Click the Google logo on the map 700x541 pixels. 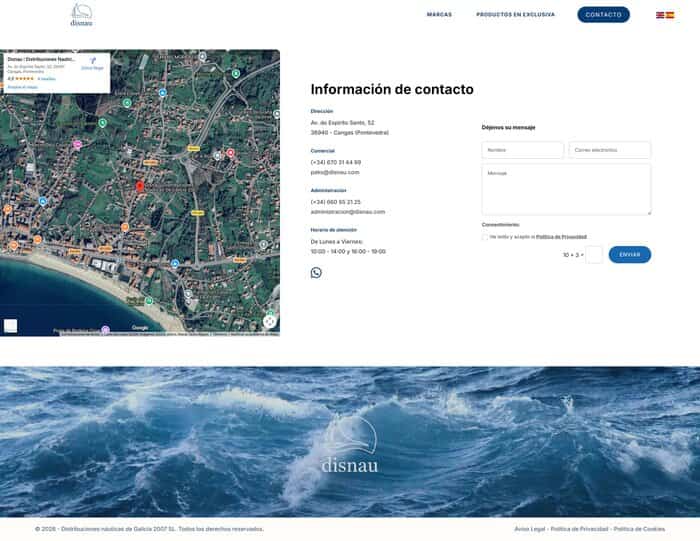pyautogui.click(x=140, y=328)
